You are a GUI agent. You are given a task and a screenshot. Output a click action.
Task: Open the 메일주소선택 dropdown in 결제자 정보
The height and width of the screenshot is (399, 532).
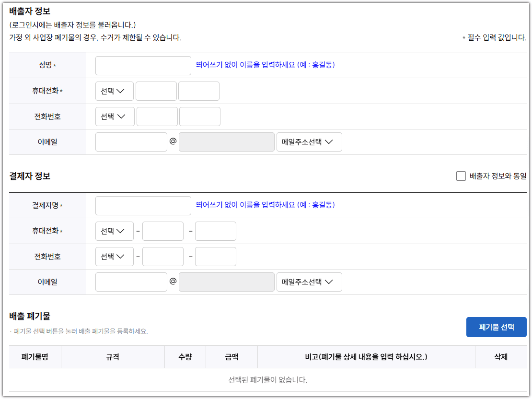pyautogui.click(x=309, y=282)
